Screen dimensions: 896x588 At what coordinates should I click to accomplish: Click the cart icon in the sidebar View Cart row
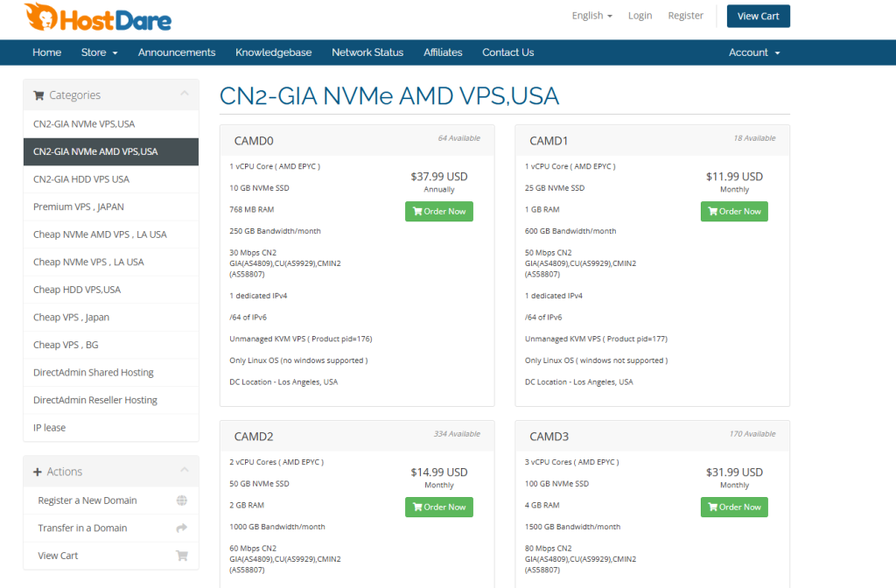(x=182, y=556)
